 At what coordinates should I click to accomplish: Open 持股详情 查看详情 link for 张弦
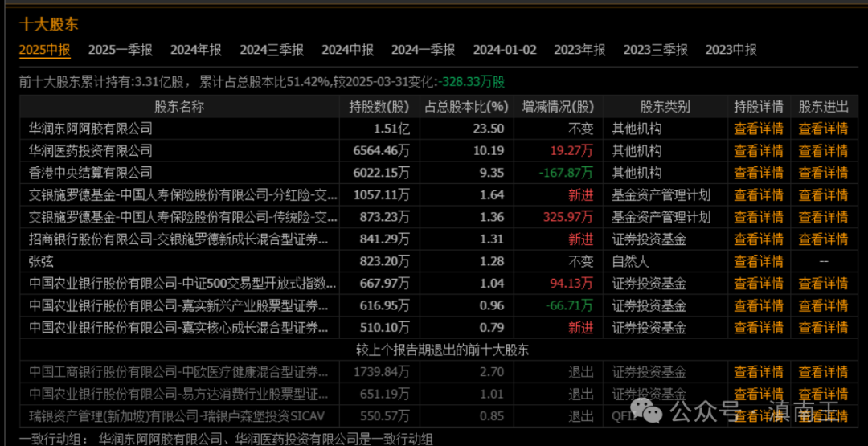point(759,261)
